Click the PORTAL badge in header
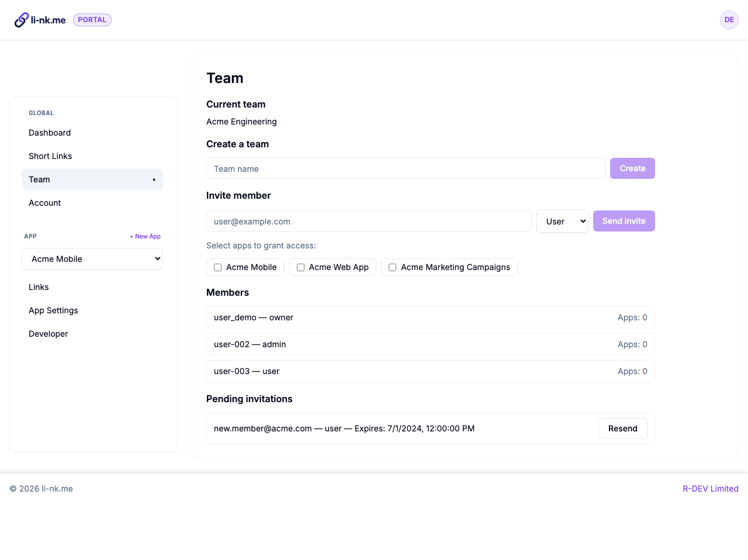The image size is (748, 560). 92,20
